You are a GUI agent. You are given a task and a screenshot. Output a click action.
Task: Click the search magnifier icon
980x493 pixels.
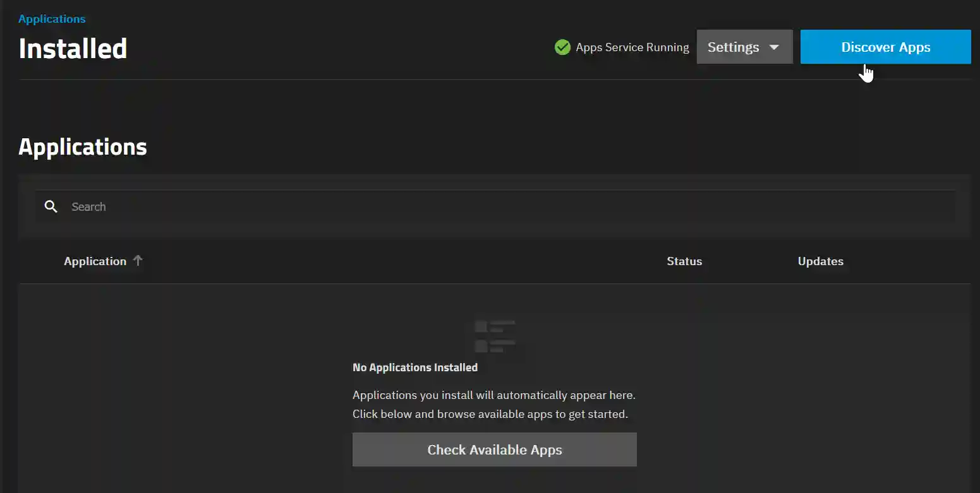(x=51, y=206)
